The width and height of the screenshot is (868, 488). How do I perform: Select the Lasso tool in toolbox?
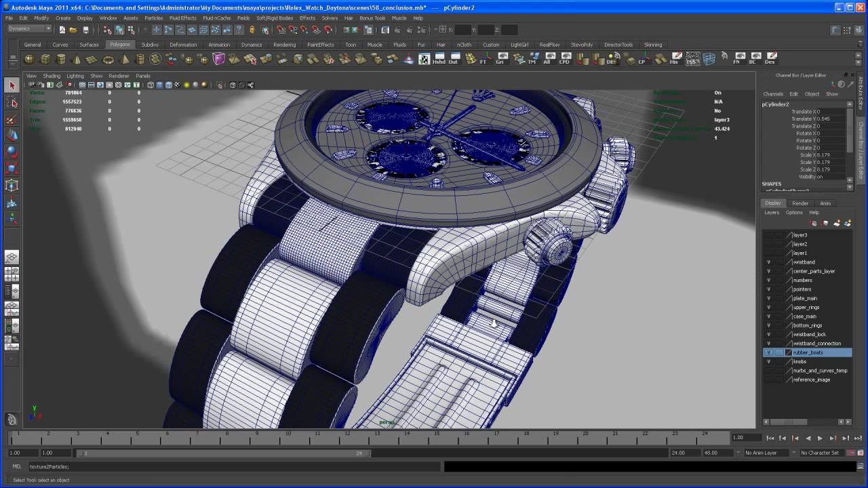(x=12, y=102)
